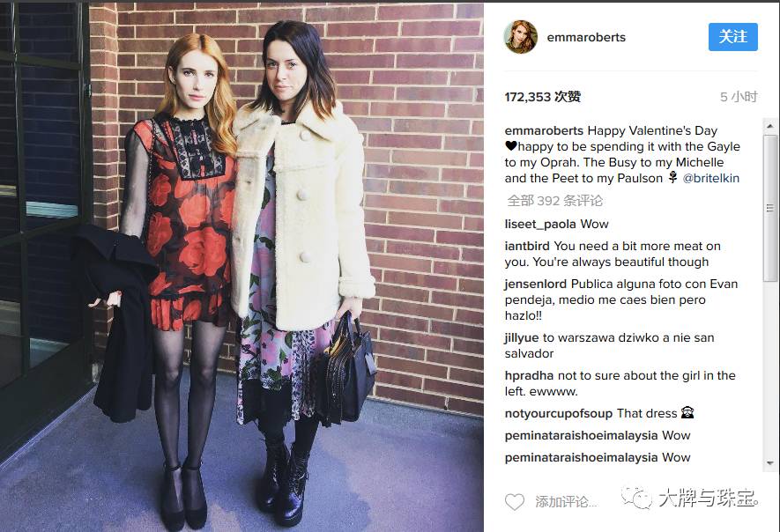Open notyourcupofsoup commenter profile
Viewport: 780px width, 532px height.
[558, 414]
